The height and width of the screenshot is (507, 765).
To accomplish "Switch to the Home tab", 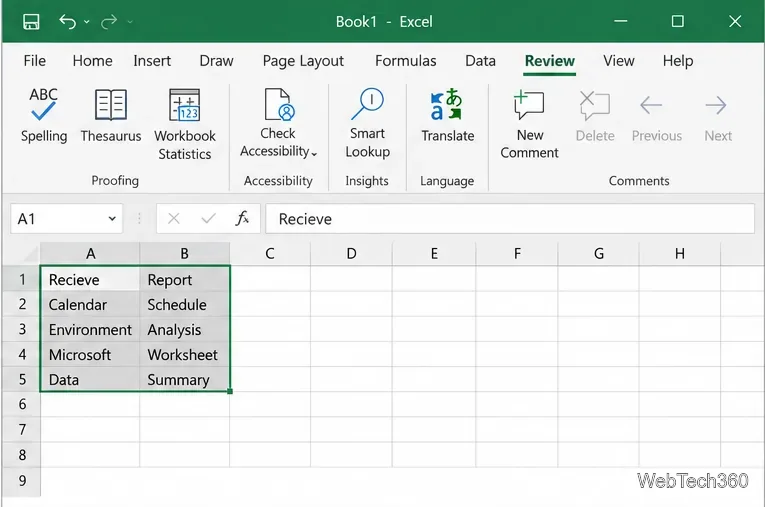I will (x=92, y=61).
